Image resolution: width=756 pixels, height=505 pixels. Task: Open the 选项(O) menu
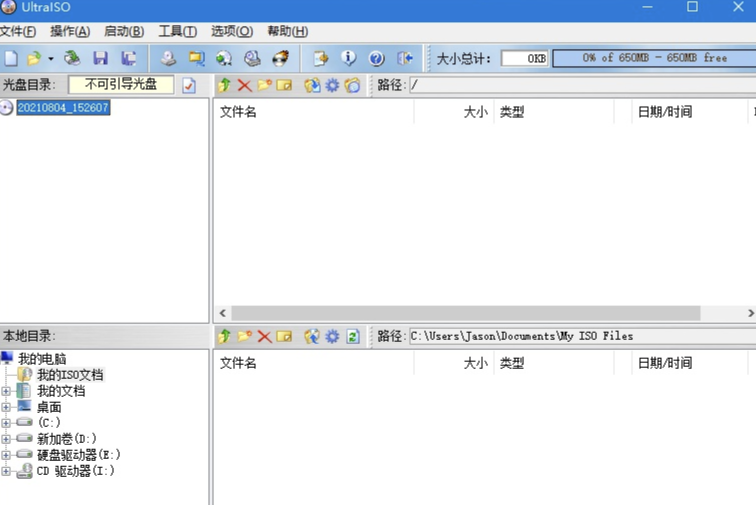[231, 31]
